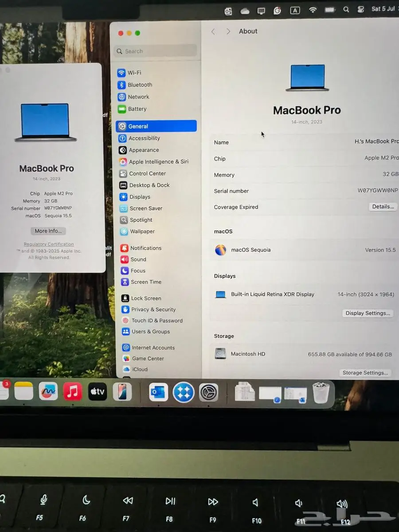Viewport: 399px width, 532px height.
Task: Click the Outlook icon in the menu bar
Action: 228,11
